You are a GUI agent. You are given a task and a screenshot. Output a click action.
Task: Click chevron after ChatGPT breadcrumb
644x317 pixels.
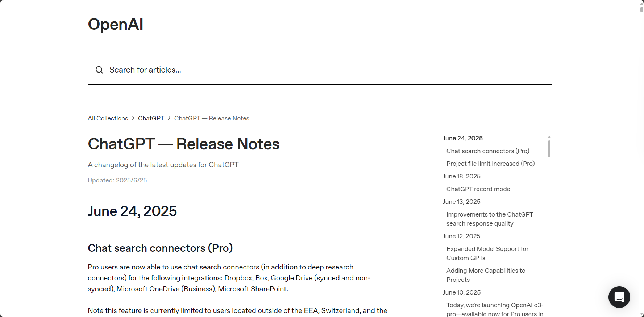click(x=169, y=118)
